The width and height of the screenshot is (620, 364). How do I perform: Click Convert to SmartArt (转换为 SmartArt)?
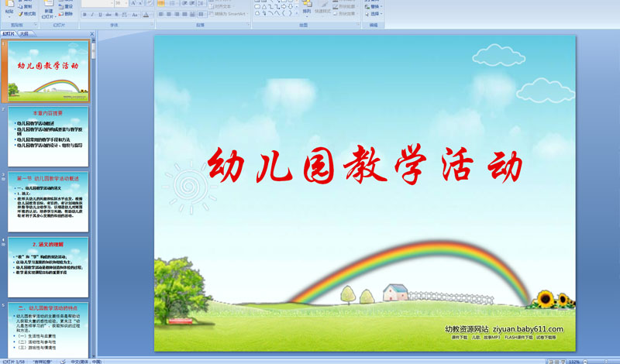pos(228,14)
